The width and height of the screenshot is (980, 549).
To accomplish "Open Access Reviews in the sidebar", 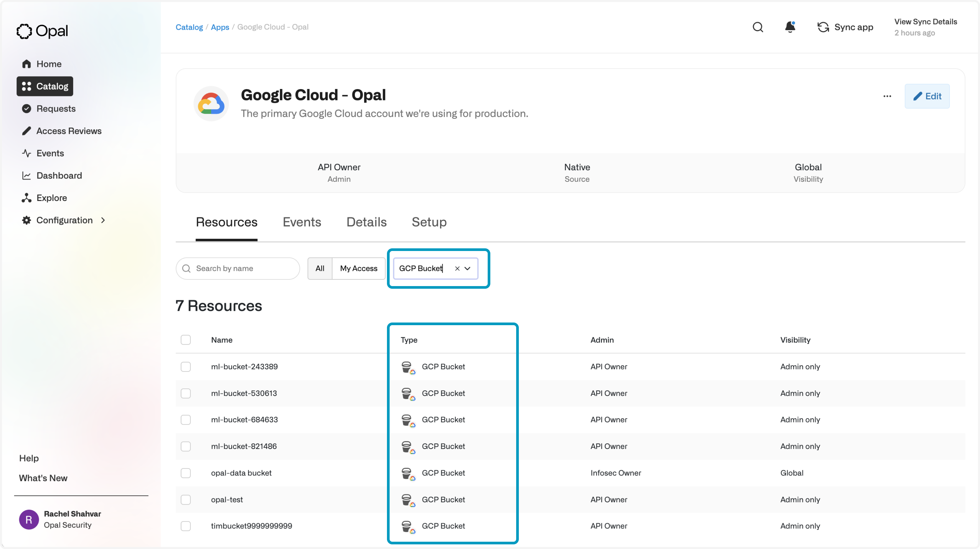I will click(x=69, y=131).
